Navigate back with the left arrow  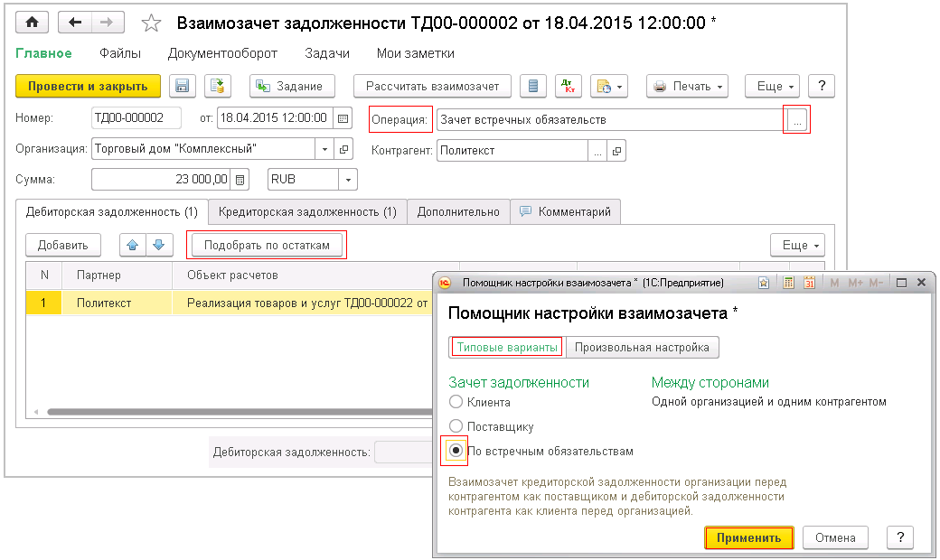[75, 23]
